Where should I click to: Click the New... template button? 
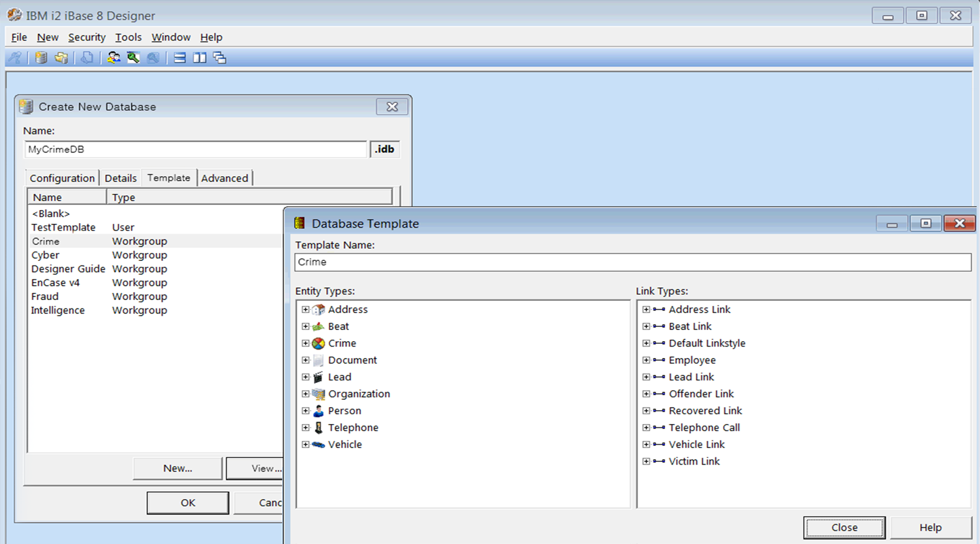tap(177, 468)
